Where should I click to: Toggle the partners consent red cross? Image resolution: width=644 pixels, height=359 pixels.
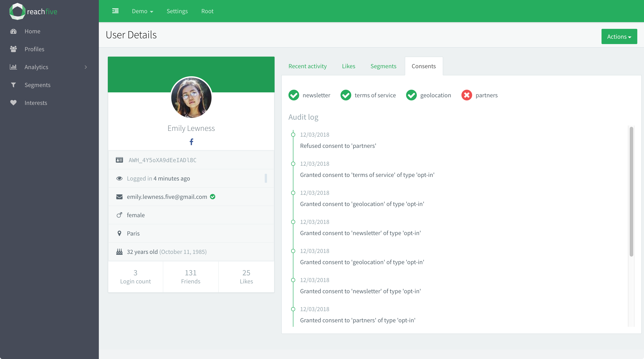pyautogui.click(x=466, y=95)
